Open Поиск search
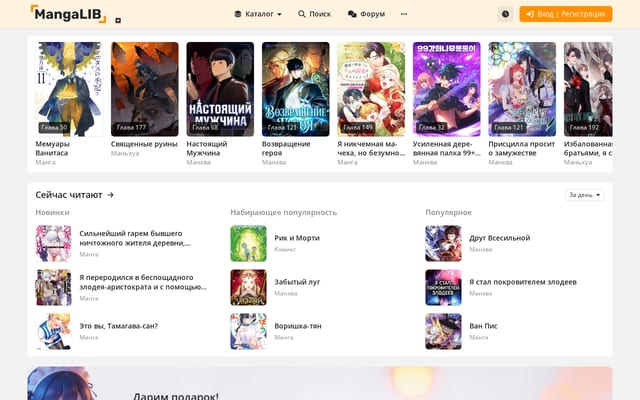The width and height of the screenshot is (640, 400). pos(314,14)
